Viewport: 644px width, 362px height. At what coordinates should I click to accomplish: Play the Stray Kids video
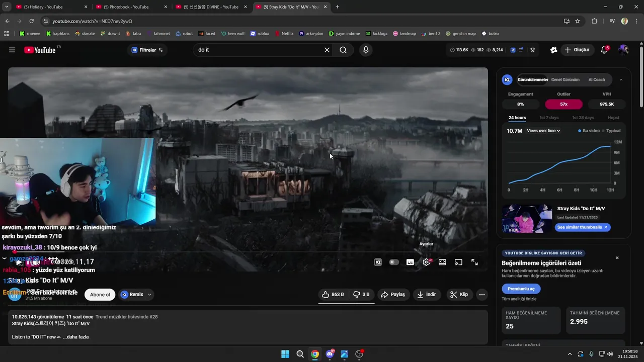pyautogui.click(x=19, y=262)
